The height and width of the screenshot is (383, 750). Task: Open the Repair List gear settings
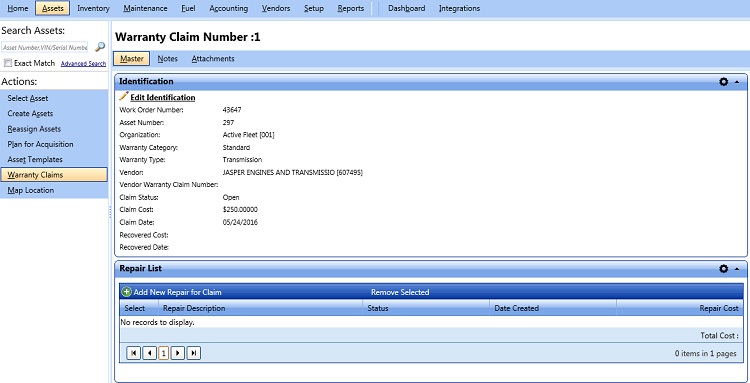(723, 269)
